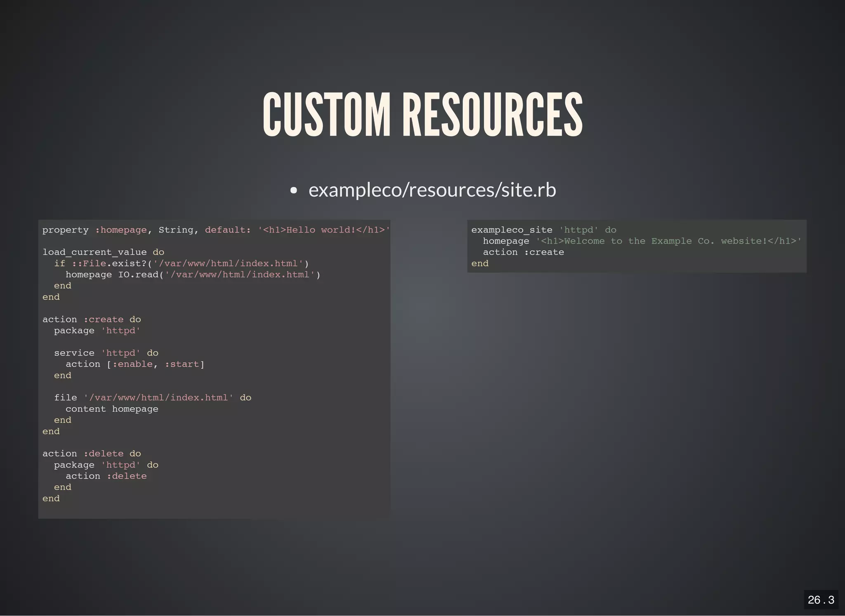Screen dimensions: 845x616
Task: Click action :create in the right code block
Action: coord(523,252)
